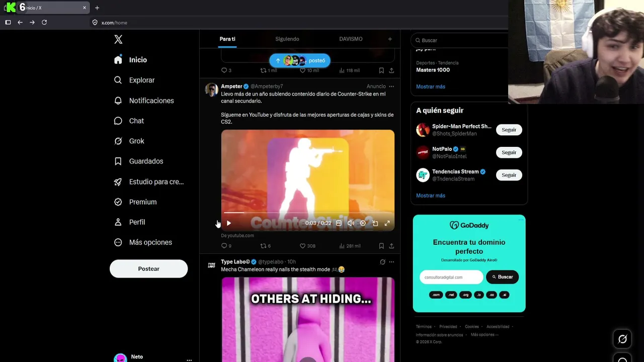Open the Type Labo video thumbnail
This screenshot has height=362, width=644.
click(x=308, y=319)
